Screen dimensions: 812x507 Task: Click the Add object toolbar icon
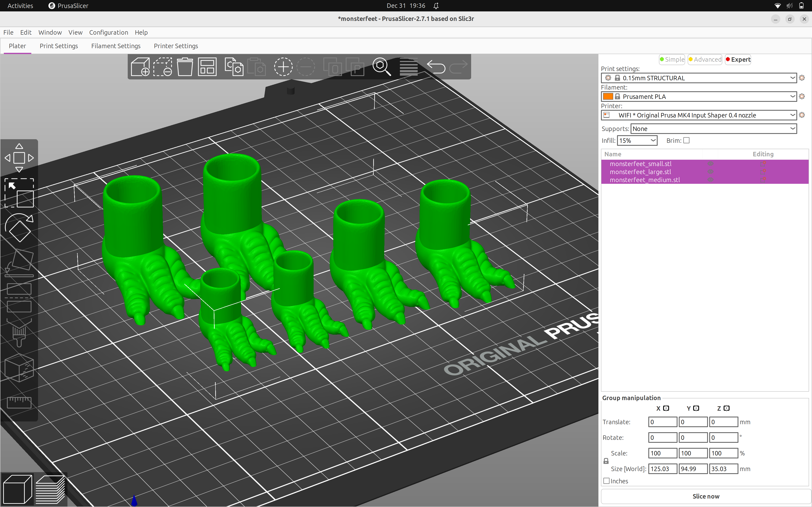pos(140,67)
